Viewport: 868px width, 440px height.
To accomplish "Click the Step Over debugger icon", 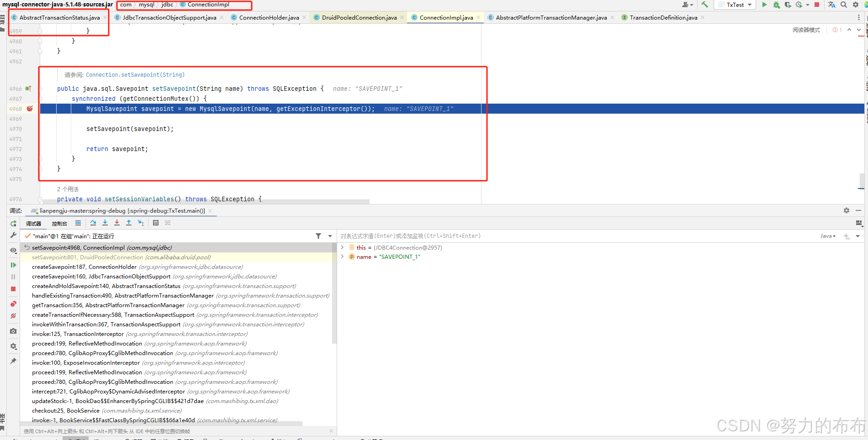I will point(93,223).
